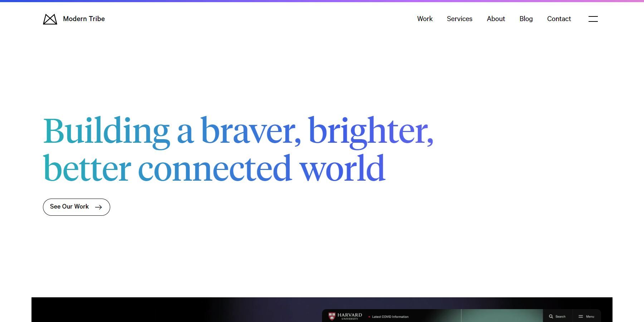Open the hamburger menu at top right

click(593, 19)
